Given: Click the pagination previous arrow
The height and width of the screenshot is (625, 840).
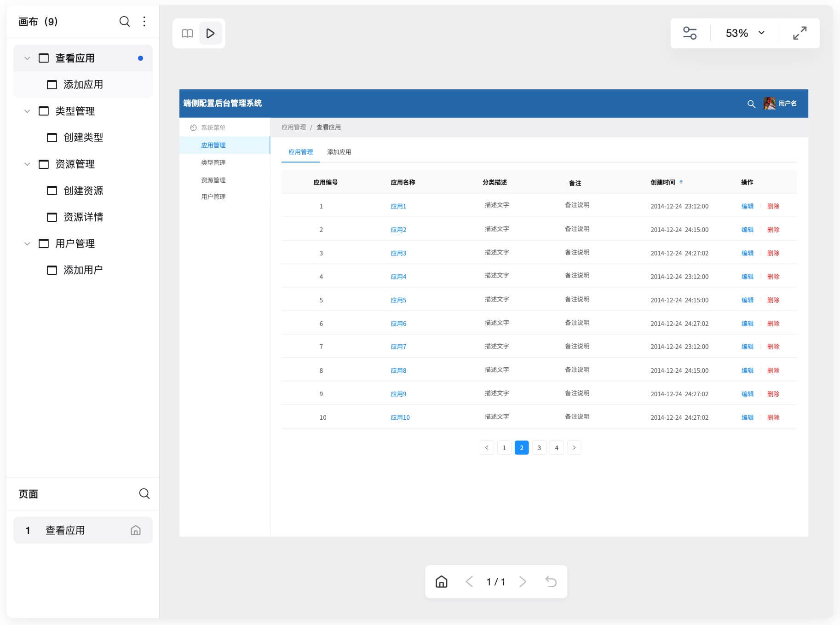Looking at the screenshot, I should pyautogui.click(x=487, y=448).
